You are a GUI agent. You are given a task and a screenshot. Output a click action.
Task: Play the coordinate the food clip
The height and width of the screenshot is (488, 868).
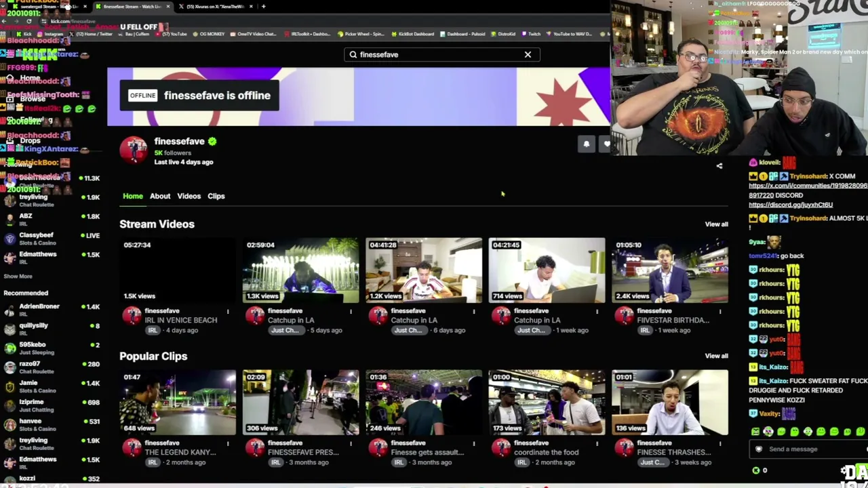click(547, 402)
